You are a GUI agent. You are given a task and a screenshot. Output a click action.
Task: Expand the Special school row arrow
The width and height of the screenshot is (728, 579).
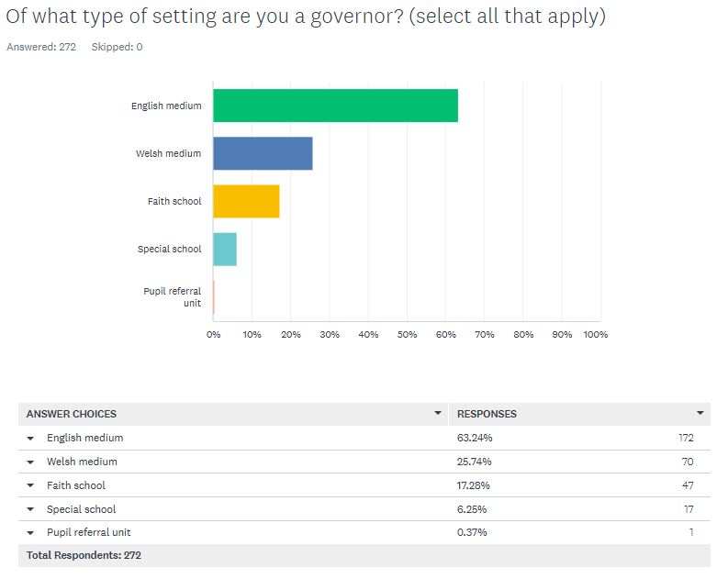pyautogui.click(x=30, y=510)
